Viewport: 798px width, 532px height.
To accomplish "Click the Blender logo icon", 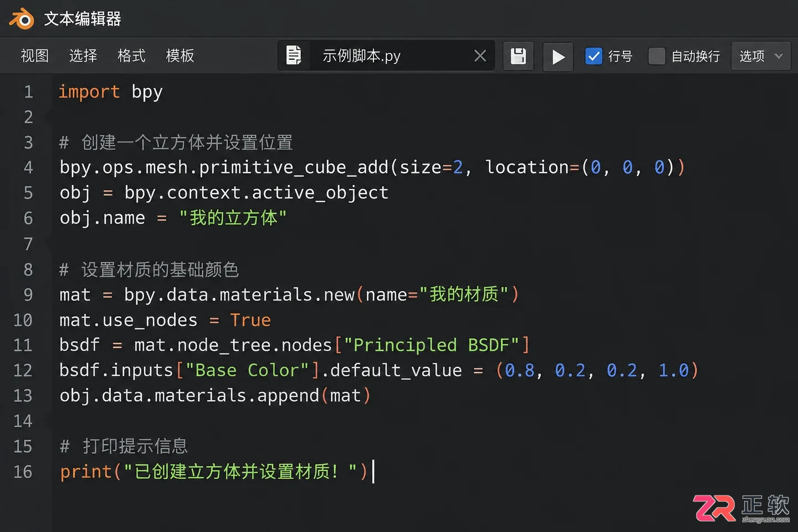I will 22,18.
